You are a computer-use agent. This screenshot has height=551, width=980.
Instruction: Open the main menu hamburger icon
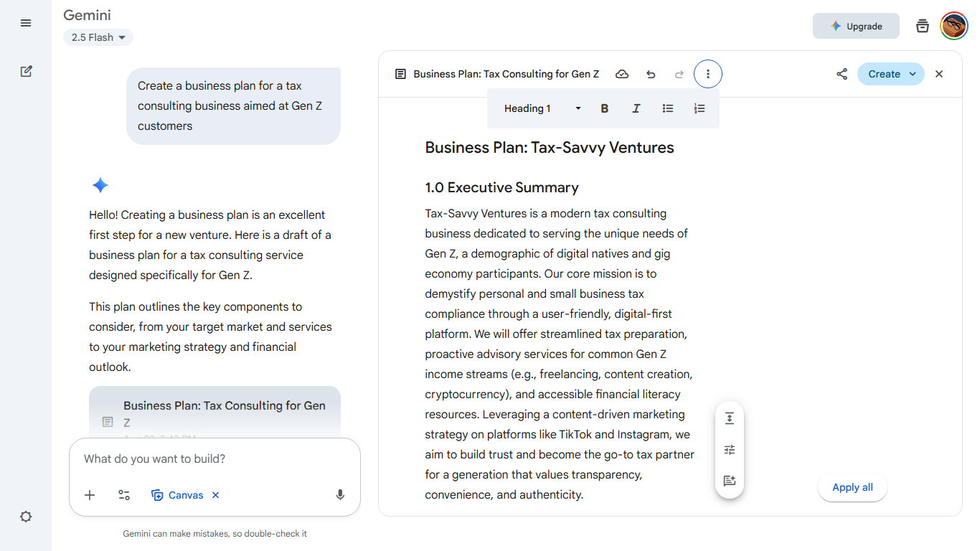26,23
